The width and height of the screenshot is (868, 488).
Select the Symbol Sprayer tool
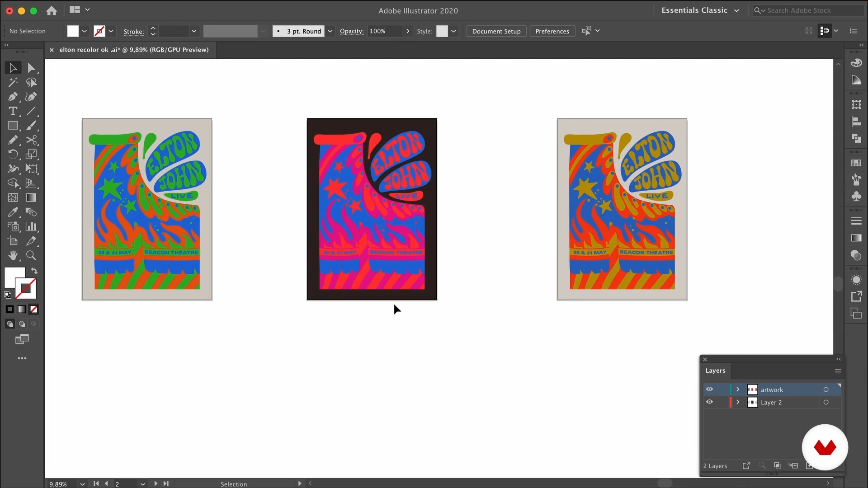(x=13, y=227)
